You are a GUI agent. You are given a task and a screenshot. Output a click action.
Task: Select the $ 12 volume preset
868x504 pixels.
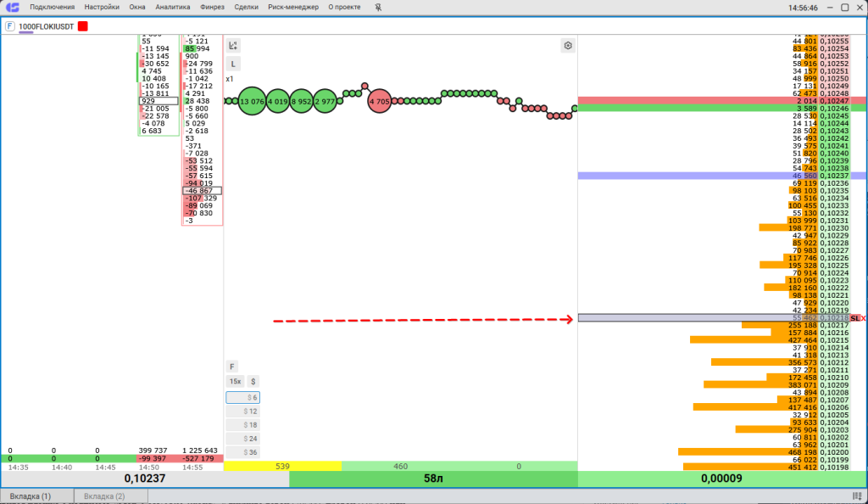(x=242, y=412)
